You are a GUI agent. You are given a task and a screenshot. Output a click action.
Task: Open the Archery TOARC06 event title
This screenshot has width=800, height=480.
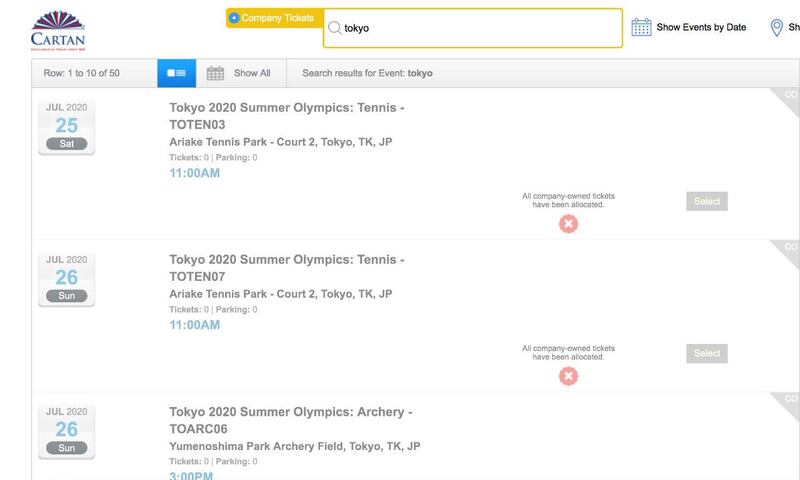[291, 420]
